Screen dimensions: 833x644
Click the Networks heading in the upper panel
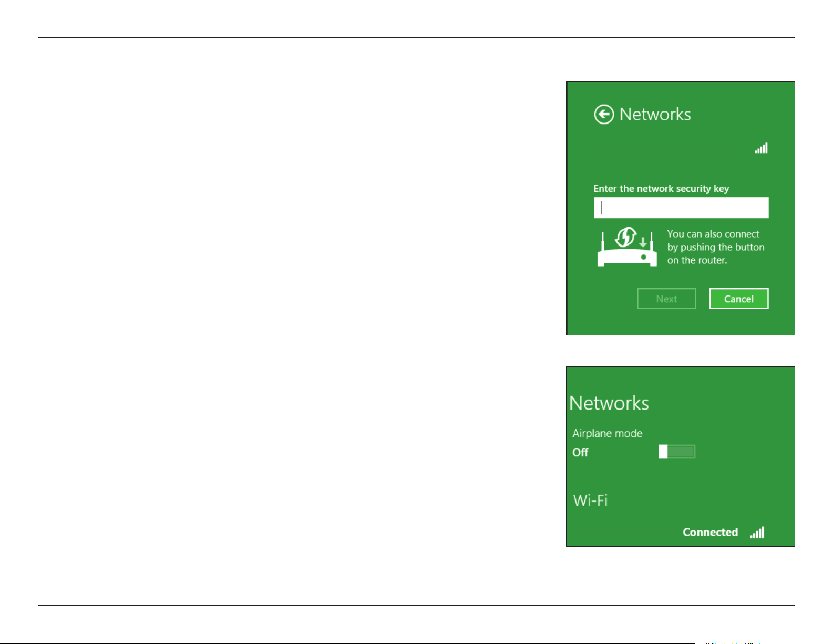coord(655,114)
